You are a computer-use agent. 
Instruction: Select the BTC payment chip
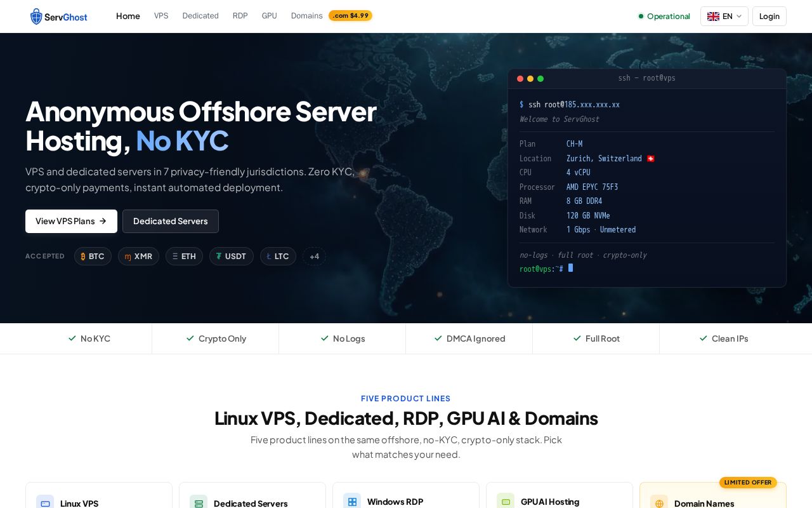(93, 257)
